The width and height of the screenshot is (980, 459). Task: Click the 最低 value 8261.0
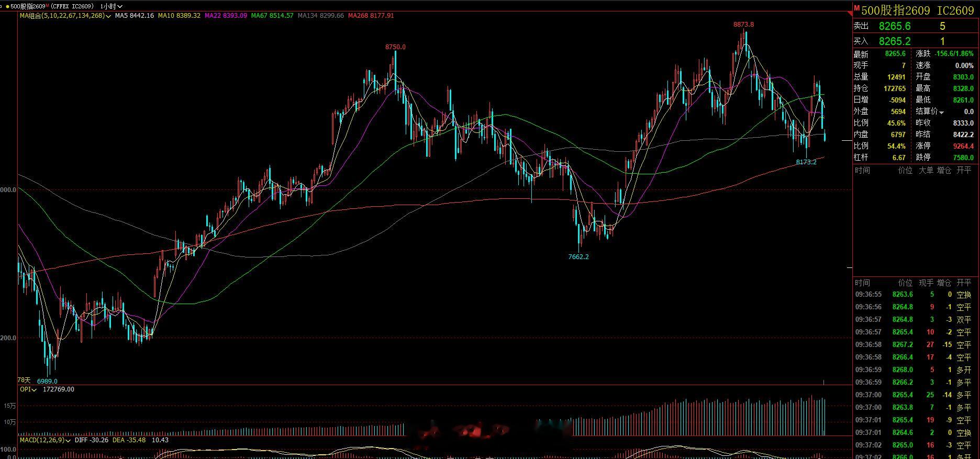coord(964,100)
